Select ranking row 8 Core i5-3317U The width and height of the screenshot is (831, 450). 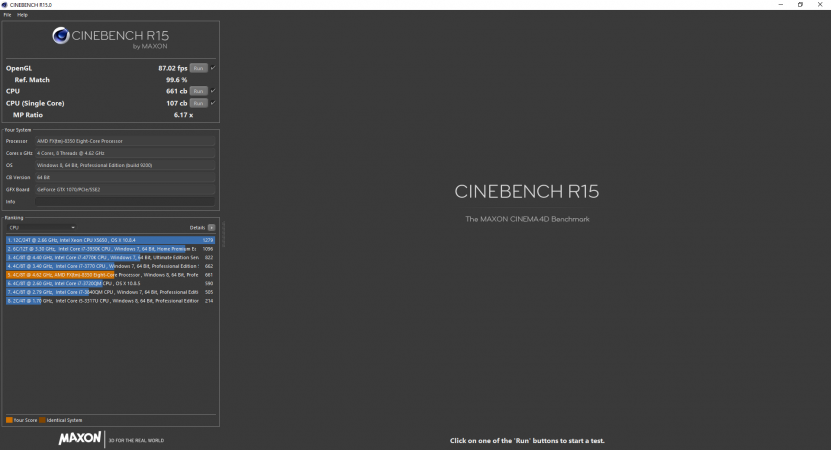click(x=110, y=301)
